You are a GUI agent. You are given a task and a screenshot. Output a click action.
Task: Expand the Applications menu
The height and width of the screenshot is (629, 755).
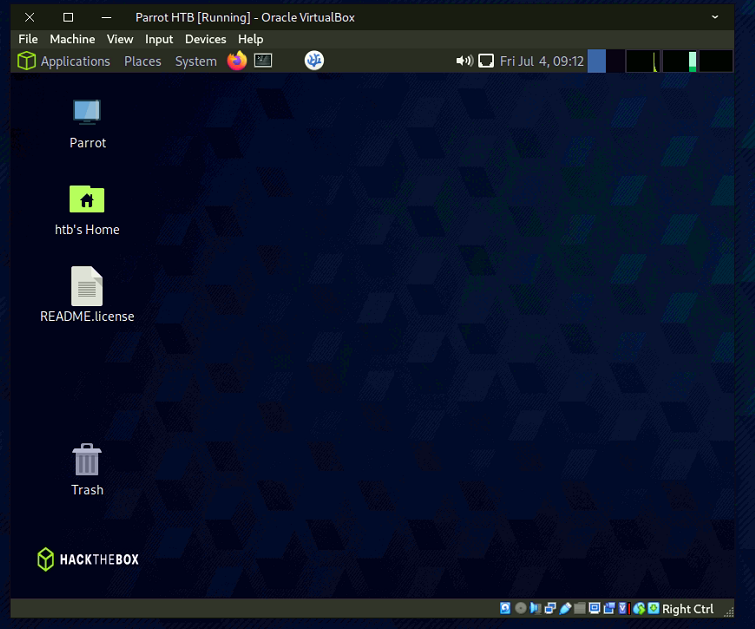click(x=64, y=61)
